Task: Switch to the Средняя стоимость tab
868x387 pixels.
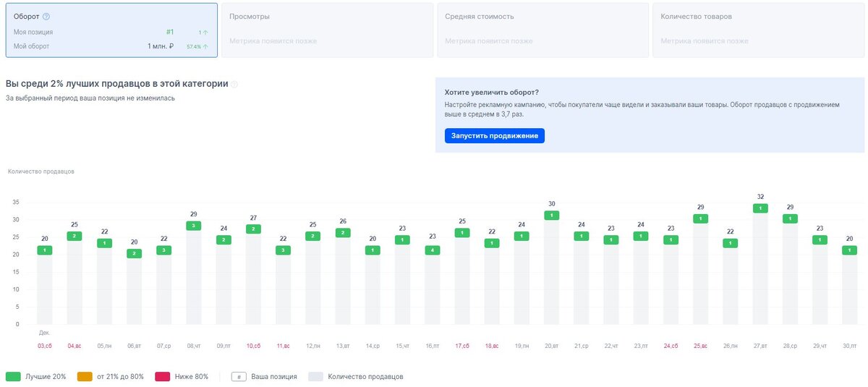Action: pyautogui.click(x=542, y=30)
